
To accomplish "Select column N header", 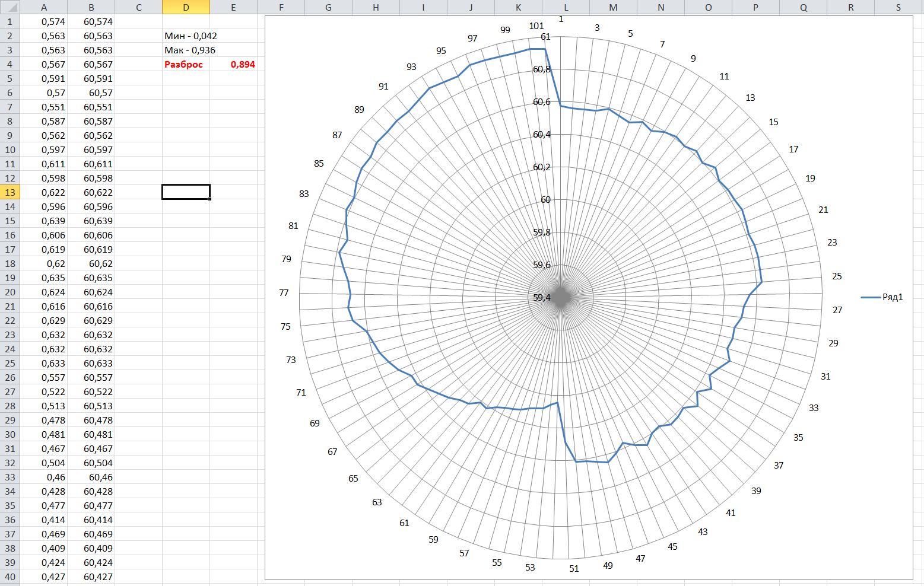I will (x=661, y=7).
